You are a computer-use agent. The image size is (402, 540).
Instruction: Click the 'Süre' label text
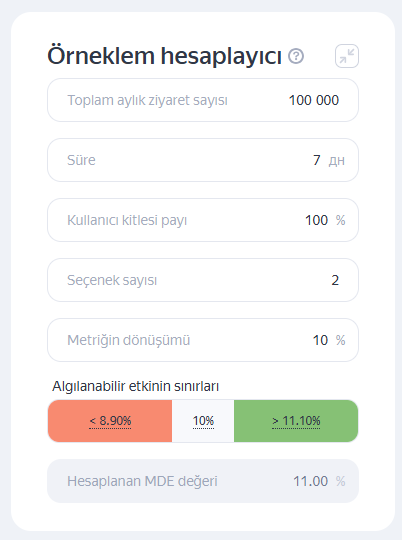point(81,160)
